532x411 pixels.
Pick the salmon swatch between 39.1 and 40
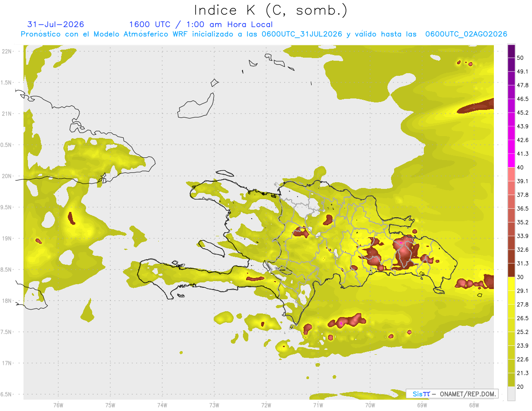(x=511, y=174)
